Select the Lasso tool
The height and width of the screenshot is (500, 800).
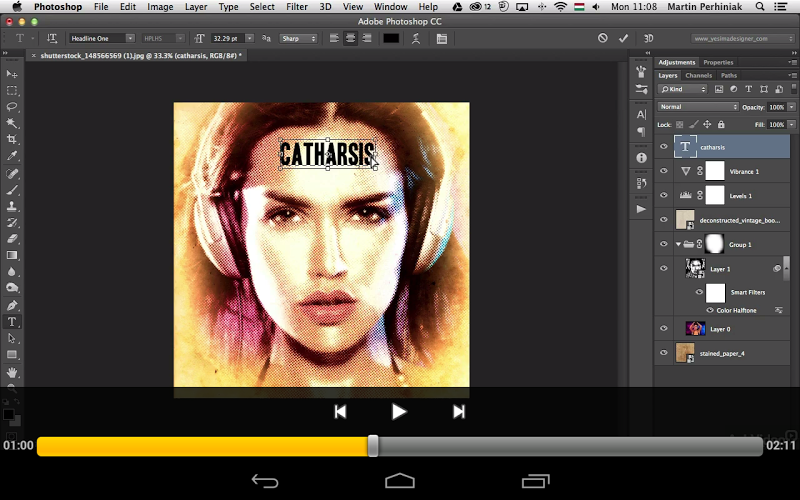click(12, 107)
